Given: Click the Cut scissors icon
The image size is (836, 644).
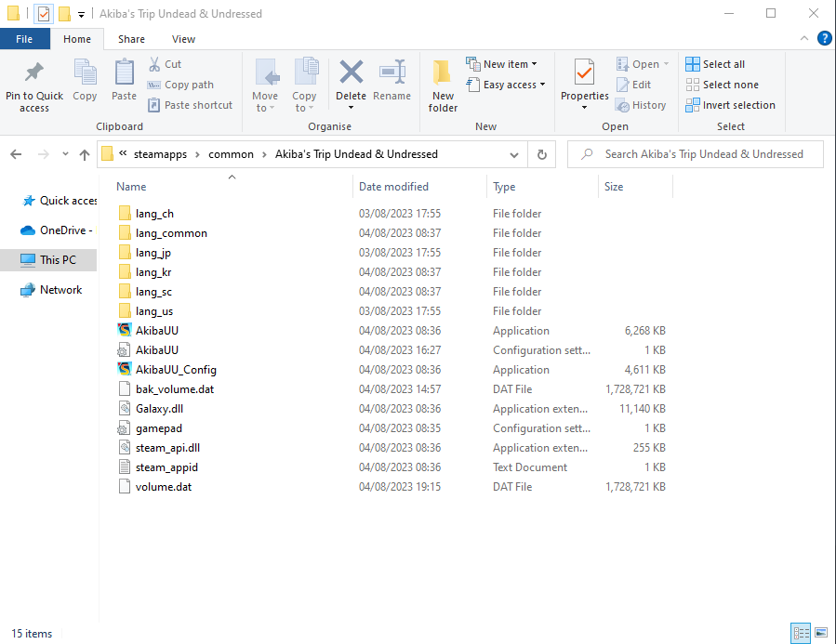Looking at the screenshot, I should point(154,64).
